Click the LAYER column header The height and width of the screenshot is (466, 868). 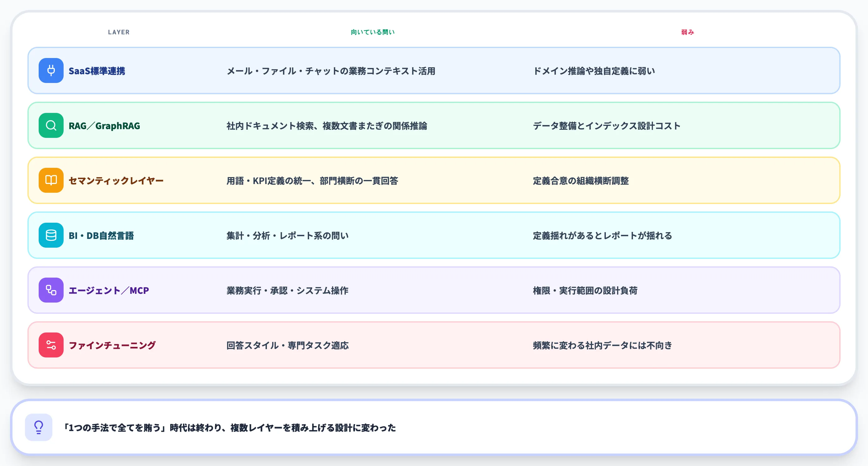click(118, 32)
